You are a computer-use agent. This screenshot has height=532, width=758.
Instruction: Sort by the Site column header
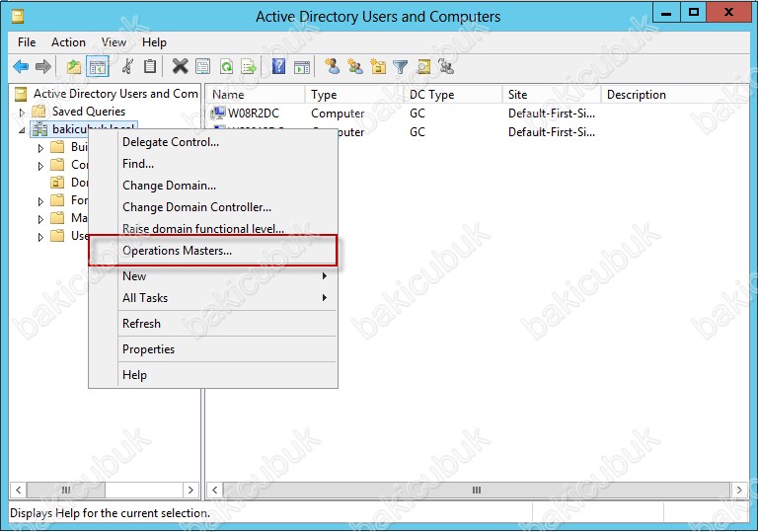(552, 95)
